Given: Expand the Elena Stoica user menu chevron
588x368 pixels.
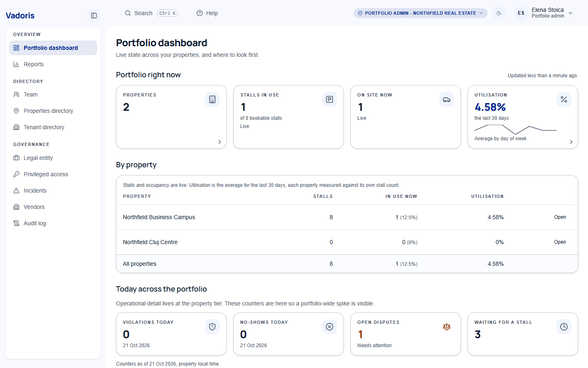Looking at the screenshot, I should [570, 13].
